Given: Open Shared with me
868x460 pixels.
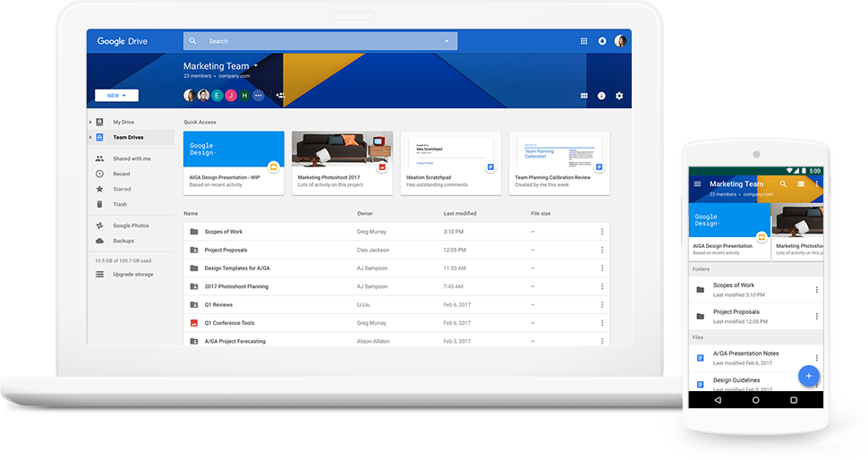Looking at the screenshot, I should pyautogui.click(x=132, y=158).
